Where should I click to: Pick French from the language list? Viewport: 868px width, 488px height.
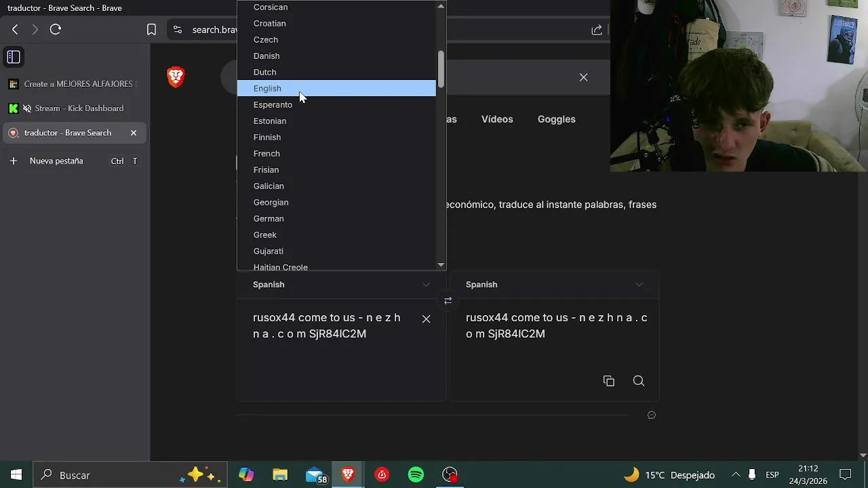point(336,153)
